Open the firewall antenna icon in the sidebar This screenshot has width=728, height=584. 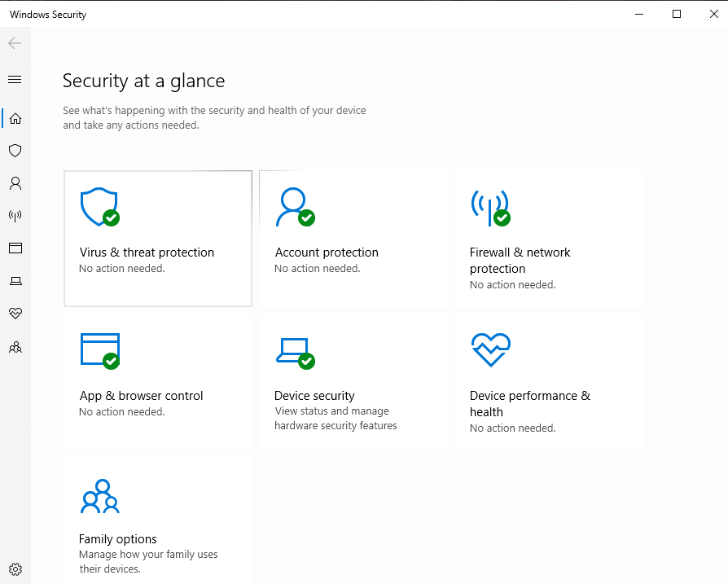click(15, 215)
